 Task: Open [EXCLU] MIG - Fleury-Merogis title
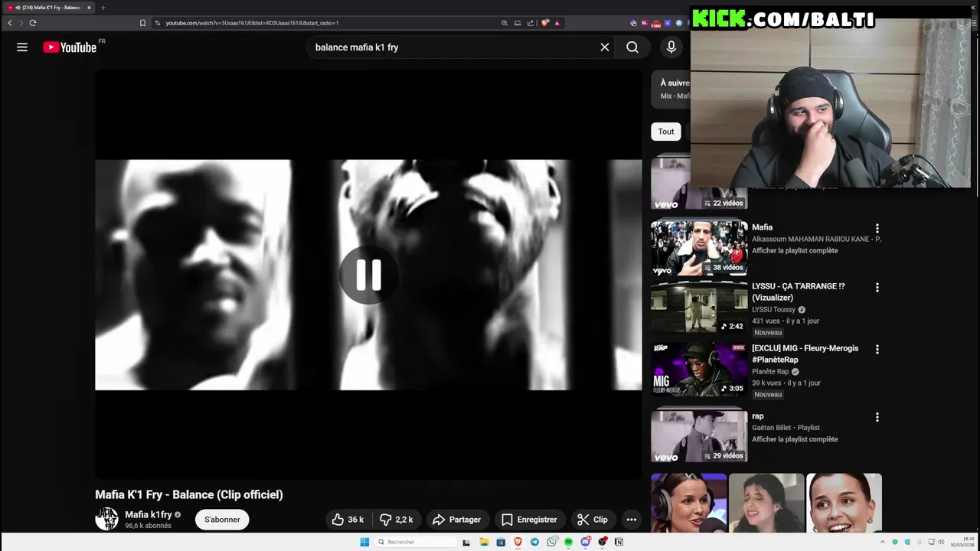click(x=805, y=354)
